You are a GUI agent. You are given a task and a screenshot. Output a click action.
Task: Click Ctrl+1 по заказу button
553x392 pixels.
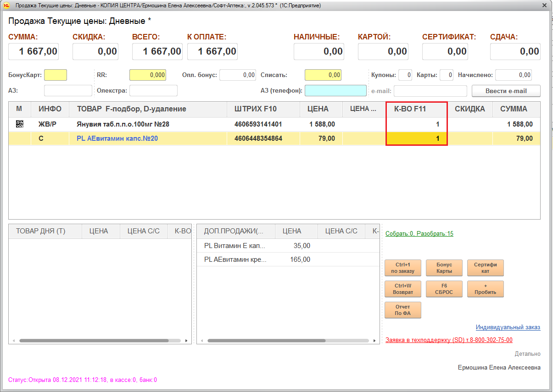click(x=402, y=268)
